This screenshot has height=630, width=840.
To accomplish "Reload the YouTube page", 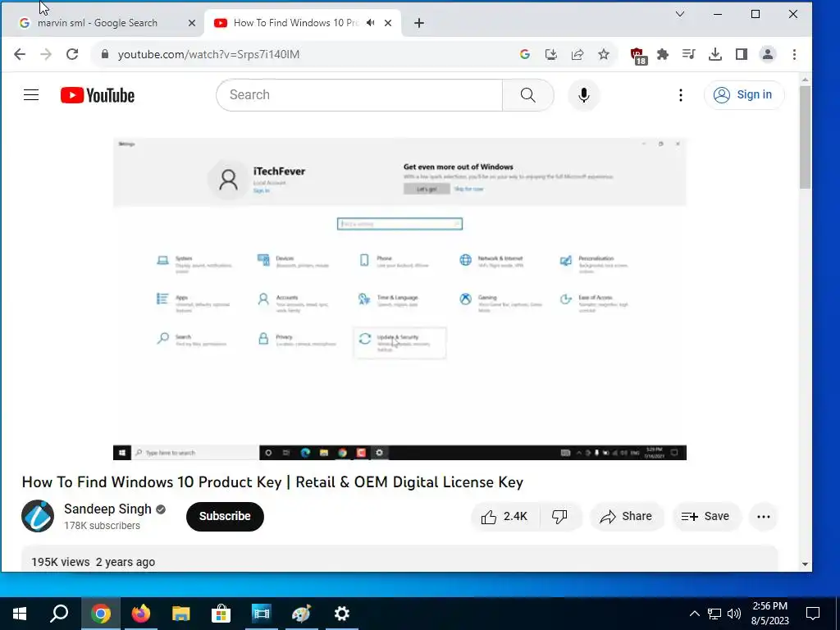I will (x=72, y=54).
